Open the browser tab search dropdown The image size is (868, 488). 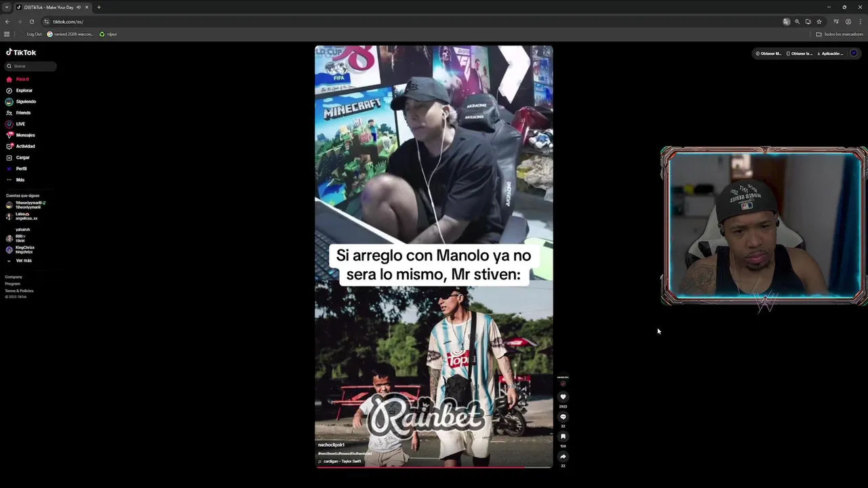[x=7, y=7]
